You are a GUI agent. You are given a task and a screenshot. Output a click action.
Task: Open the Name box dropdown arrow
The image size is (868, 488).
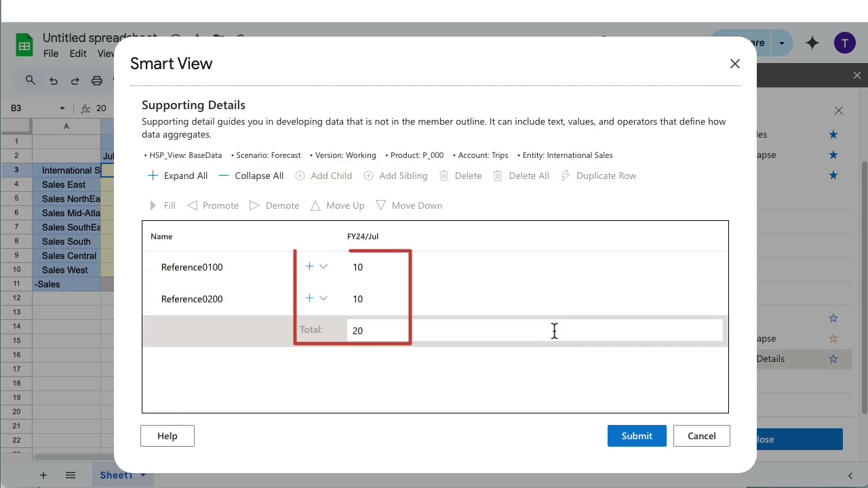(62, 108)
